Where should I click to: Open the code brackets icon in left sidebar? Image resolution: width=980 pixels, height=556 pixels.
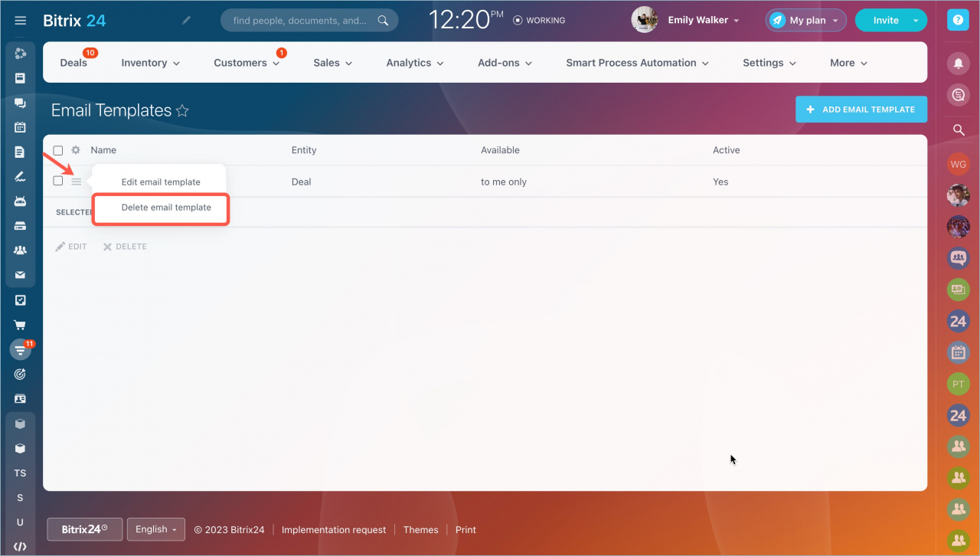(x=21, y=547)
